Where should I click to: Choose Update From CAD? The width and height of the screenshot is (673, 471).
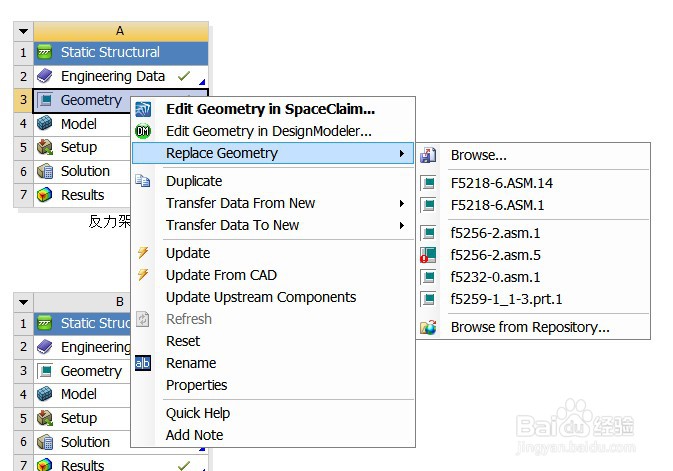pos(273,275)
